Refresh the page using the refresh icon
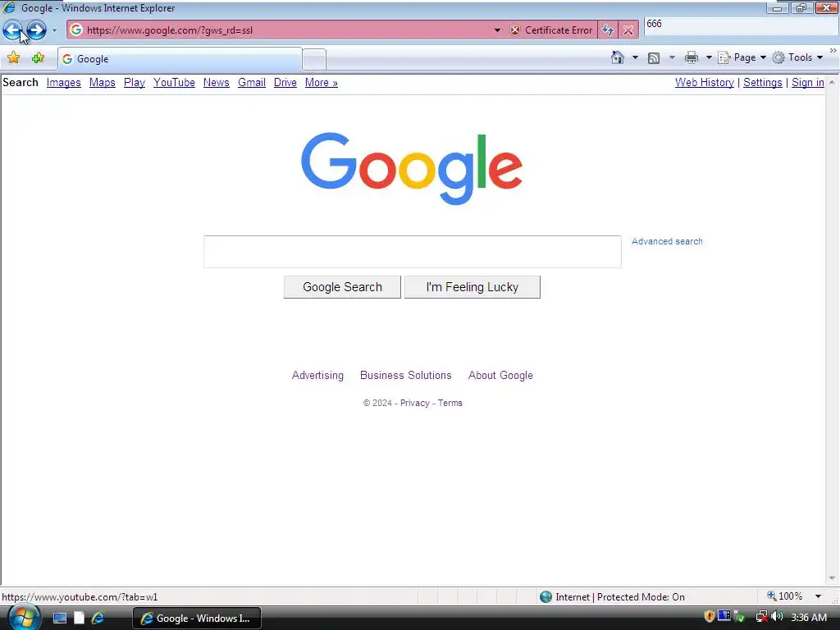This screenshot has width=840, height=630. point(608,30)
